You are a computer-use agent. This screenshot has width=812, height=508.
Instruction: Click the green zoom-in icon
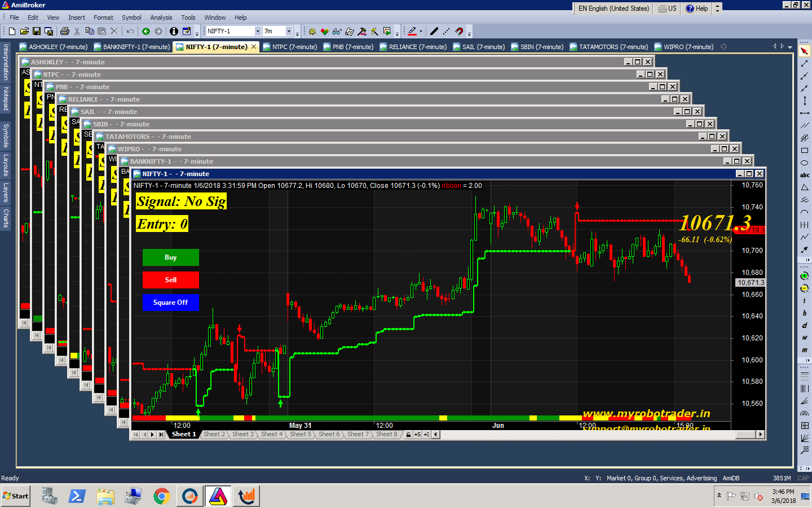click(805, 276)
